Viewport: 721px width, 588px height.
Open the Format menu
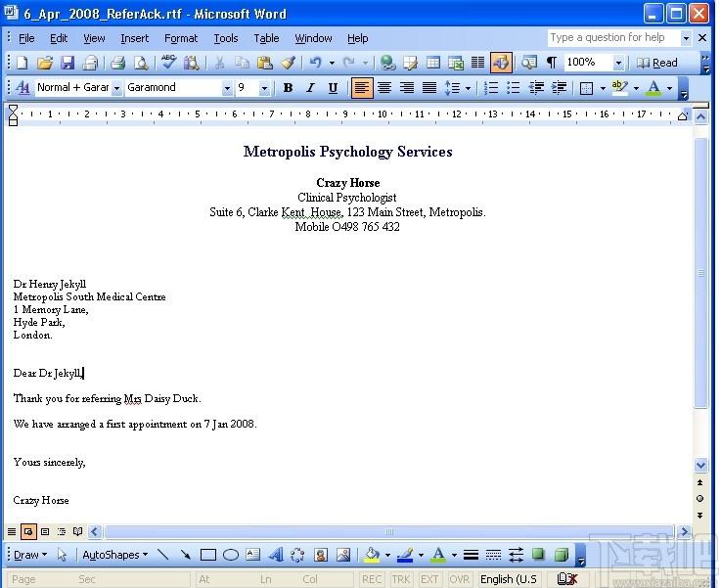pos(181,38)
